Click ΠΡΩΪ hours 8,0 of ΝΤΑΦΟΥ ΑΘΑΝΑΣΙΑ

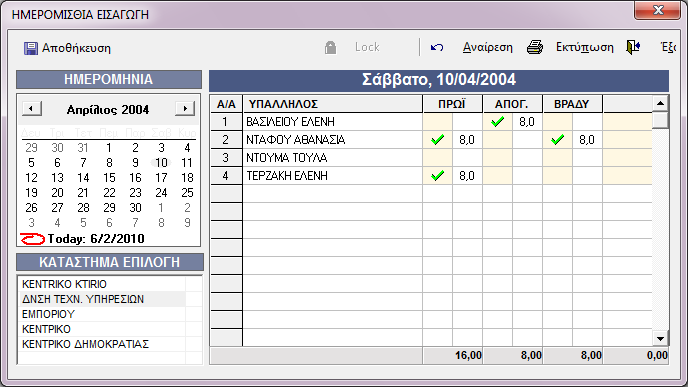467,140
